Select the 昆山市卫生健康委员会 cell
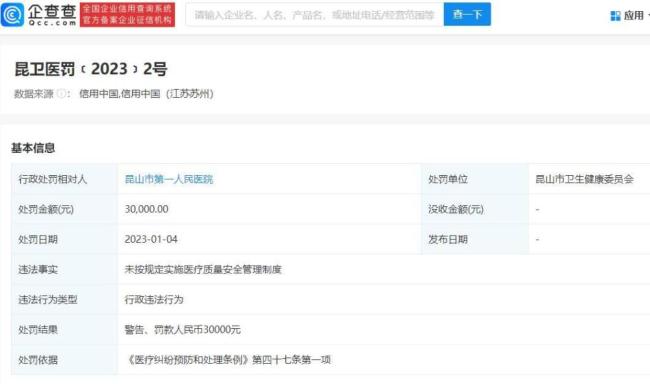The height and width of the screenshot is (384, 650). (589, 179)
